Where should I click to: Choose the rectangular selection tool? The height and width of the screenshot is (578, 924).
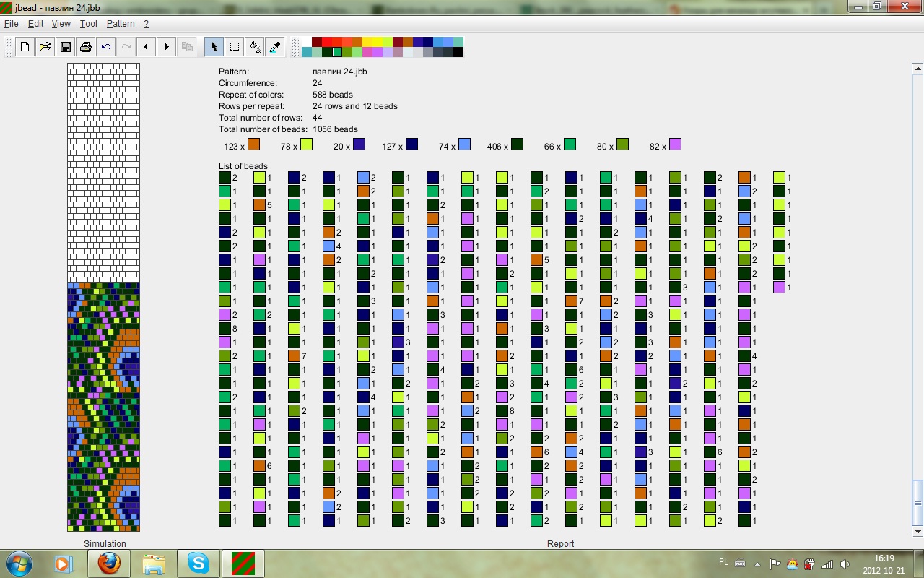point(234,47)
